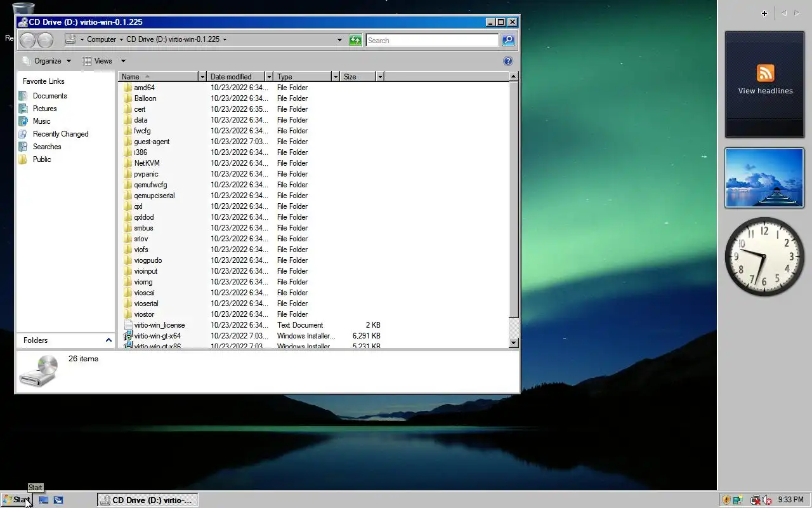Click the 9:33 PM taskbar clock
The image size is (812, 508).
pyautogui.click(x=790, y=500)
